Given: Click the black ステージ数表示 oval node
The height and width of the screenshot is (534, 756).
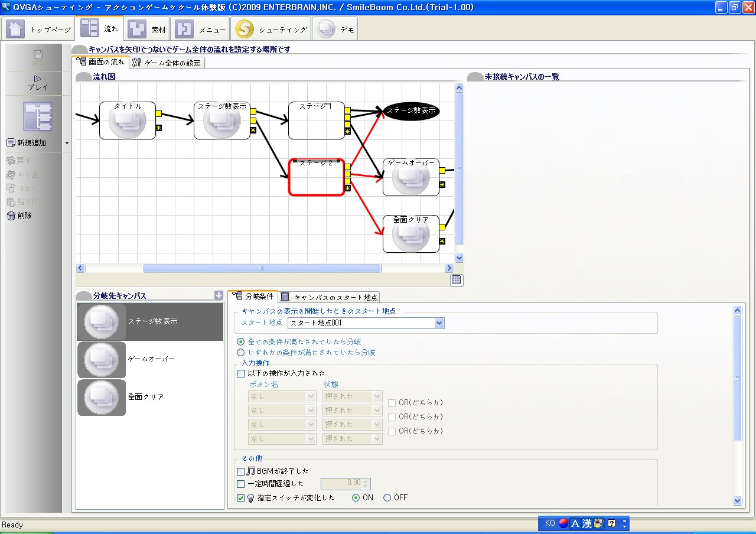Looking at the screenshot, I should [412, 110].
